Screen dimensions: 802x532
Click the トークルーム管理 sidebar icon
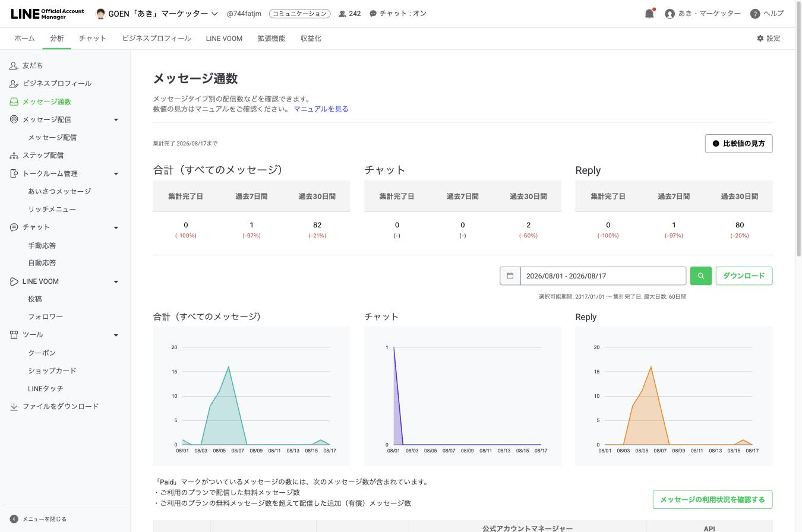[x=14, y=174]
